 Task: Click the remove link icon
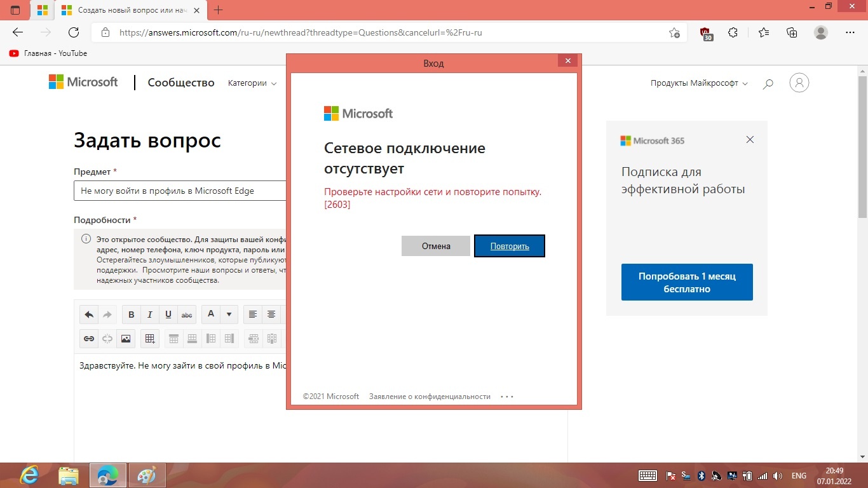107,339
